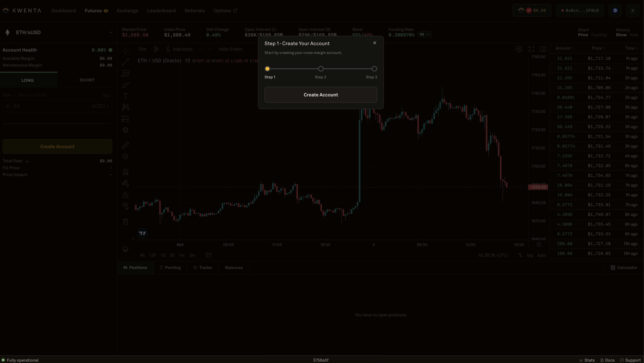This screenshot has height=363, width=644.
Task: Click the fullscreen chart icon
Action: coord(531,49)
